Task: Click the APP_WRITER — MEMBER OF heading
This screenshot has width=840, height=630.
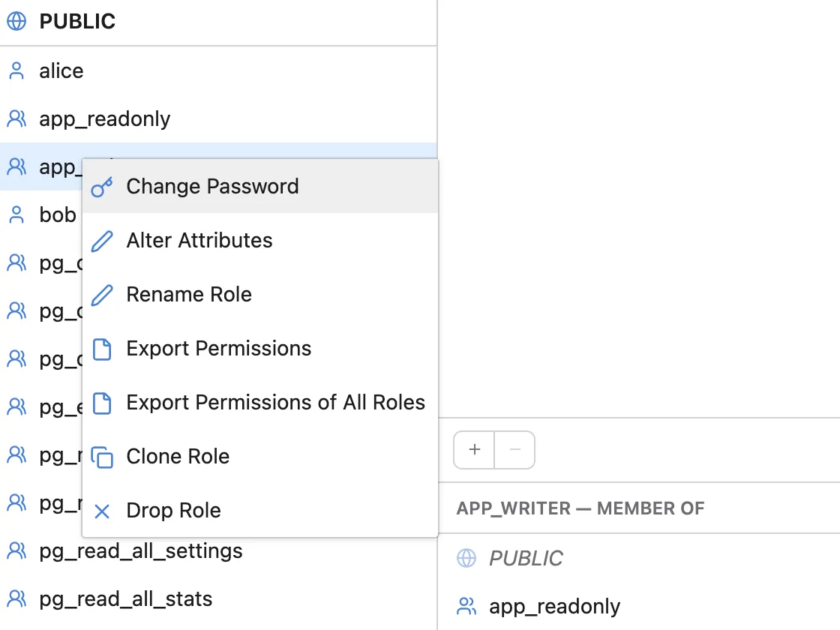Action: click(x=580, y=508)
